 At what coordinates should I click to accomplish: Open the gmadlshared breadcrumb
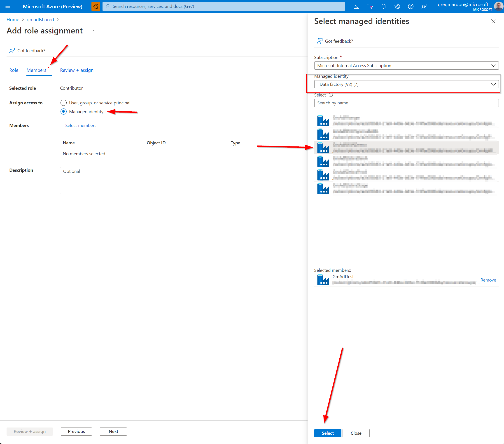[40, 19]
